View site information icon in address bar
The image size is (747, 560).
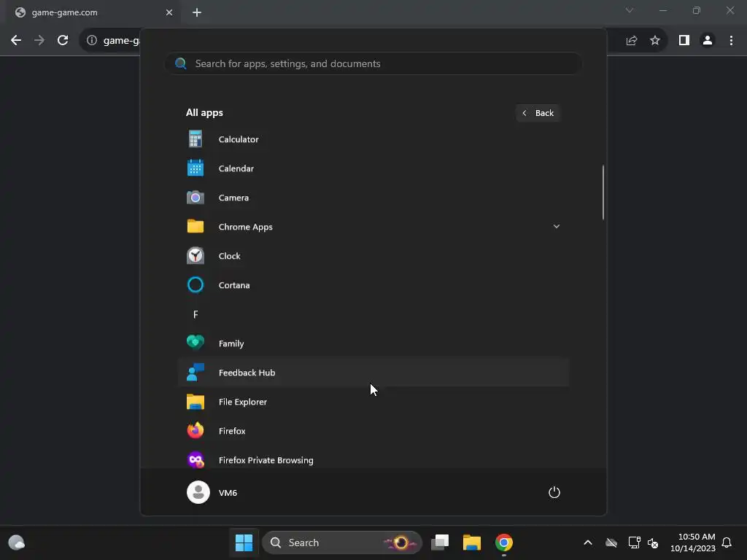tap(91, 40)
